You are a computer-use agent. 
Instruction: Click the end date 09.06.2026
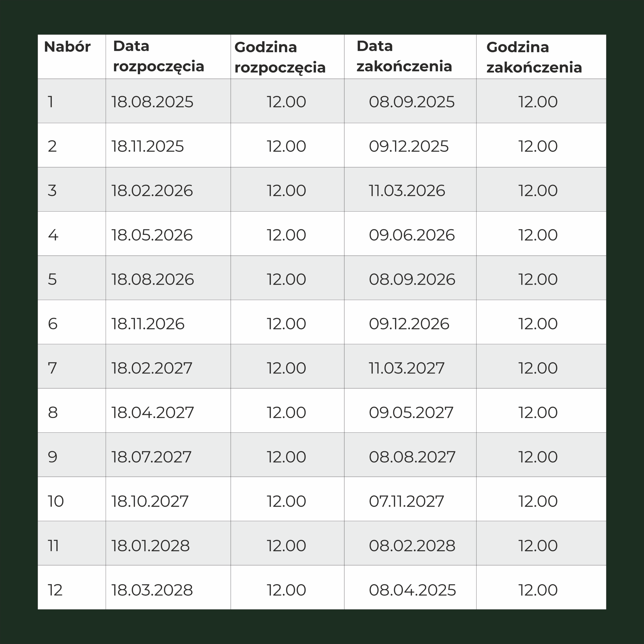[x=412, y=235]
